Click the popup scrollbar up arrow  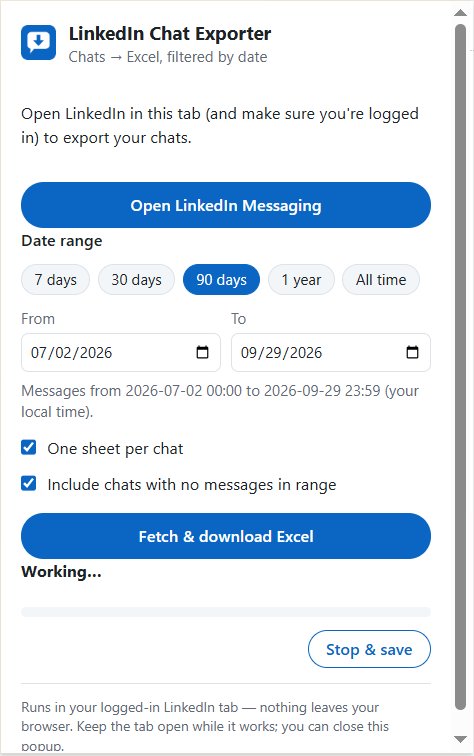point(460,13)
